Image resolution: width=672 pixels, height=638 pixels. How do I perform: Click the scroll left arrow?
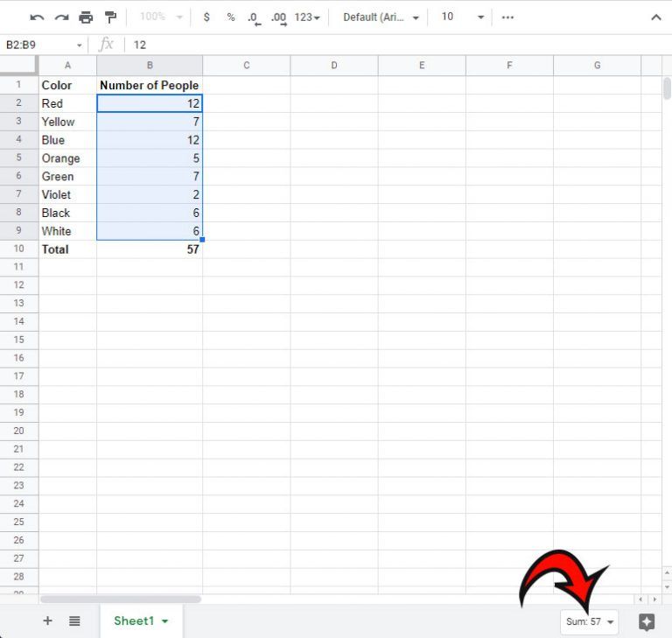tap(640, 599)
